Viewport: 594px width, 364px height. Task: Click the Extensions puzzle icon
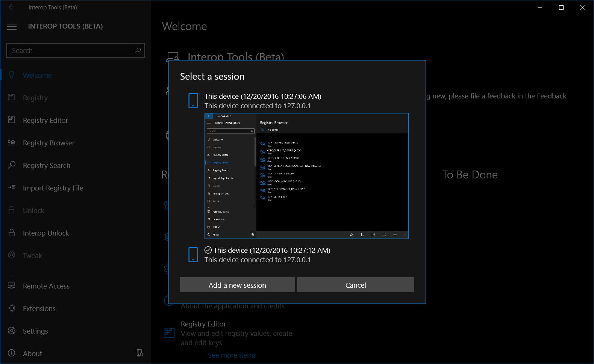pyautogui.click(x=12, y=308)
